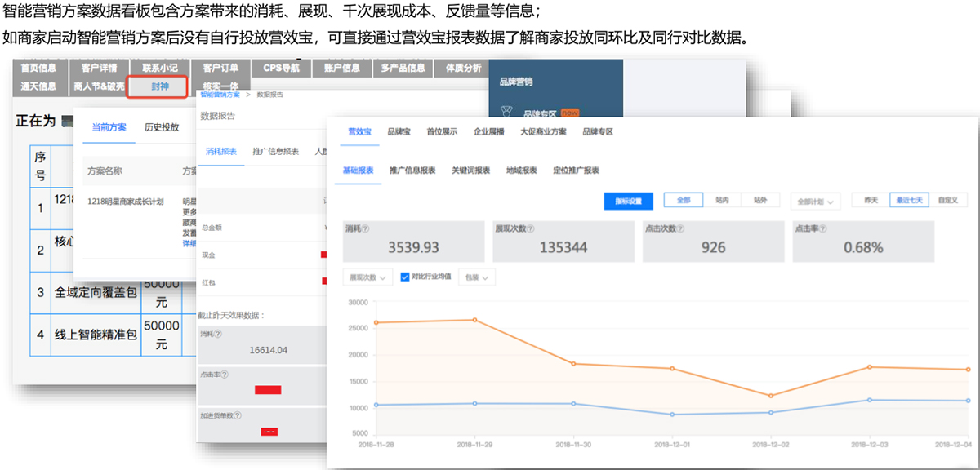Select the 站内 traffic filter

[722, 200]
